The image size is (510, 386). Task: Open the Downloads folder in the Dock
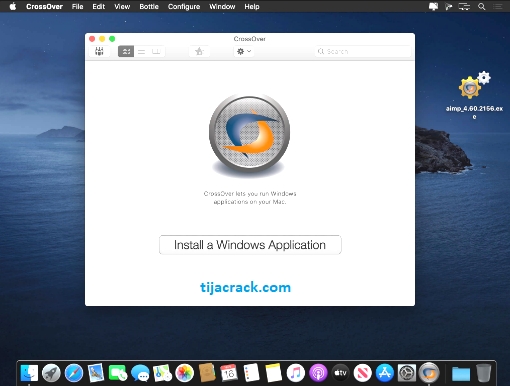pyautogui.click(x=461, y=373)
